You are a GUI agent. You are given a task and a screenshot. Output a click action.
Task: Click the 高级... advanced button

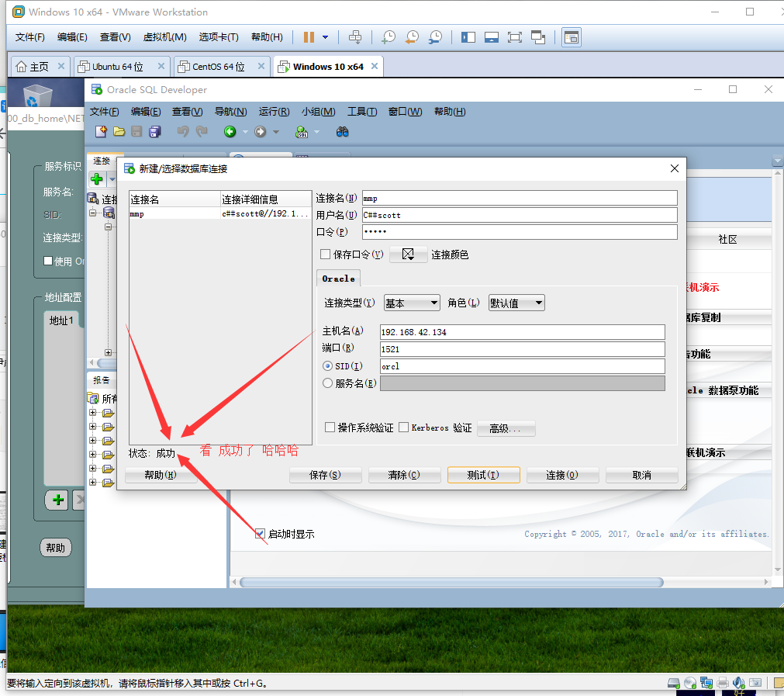click(506, 428)
